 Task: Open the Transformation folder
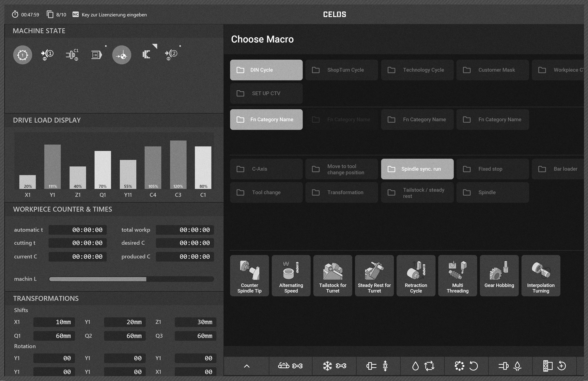tap(342, 192)
